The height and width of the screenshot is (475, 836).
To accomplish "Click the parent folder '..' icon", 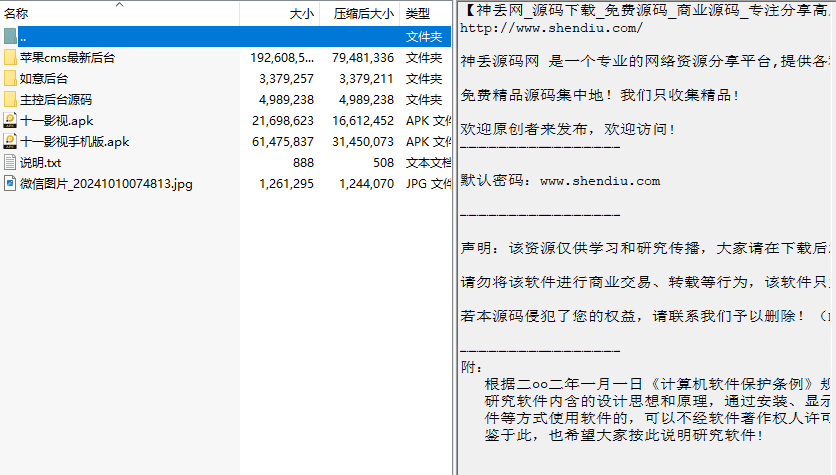I will tap(10, 36).
